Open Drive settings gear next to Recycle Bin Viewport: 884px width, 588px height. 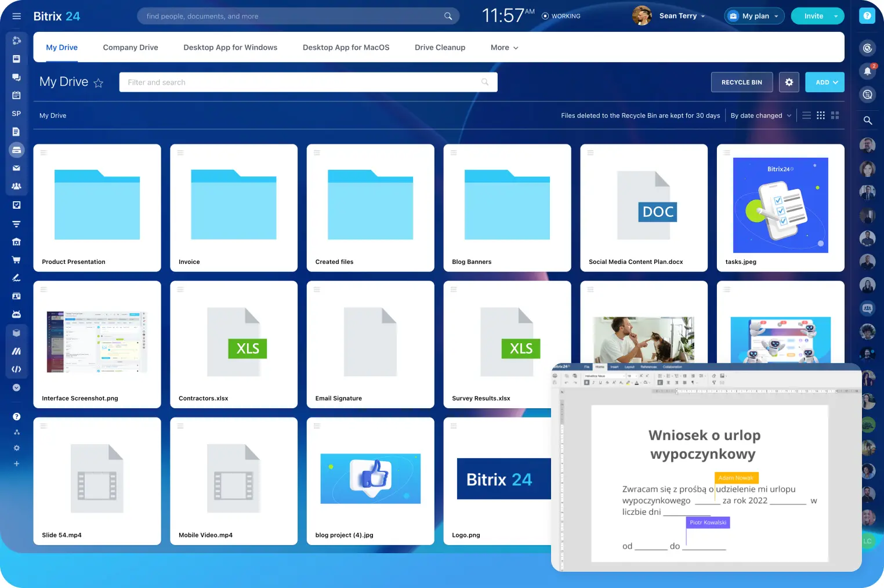click(789, 82)
